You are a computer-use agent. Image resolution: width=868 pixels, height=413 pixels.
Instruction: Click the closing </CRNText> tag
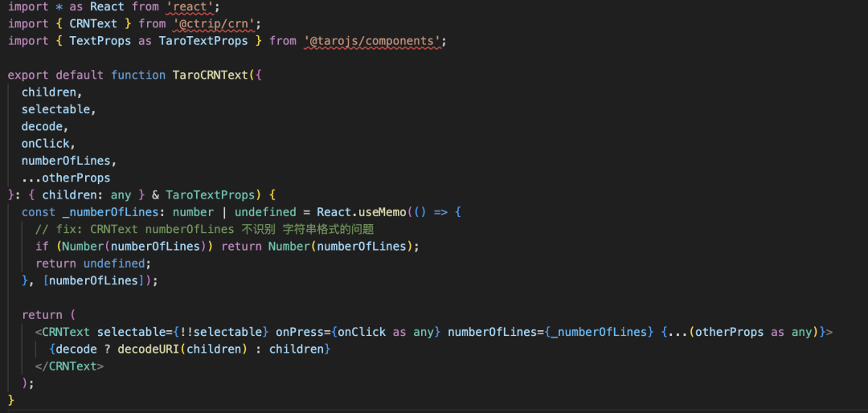coord(69,366)
